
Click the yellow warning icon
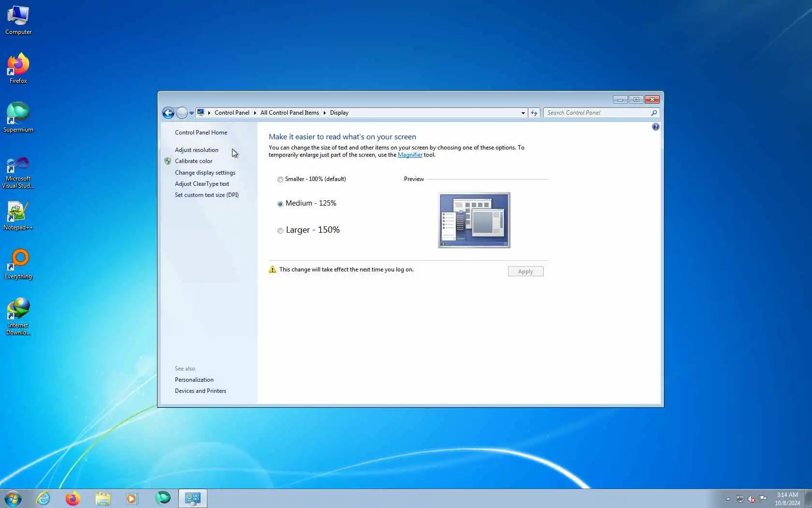[273, 269]
